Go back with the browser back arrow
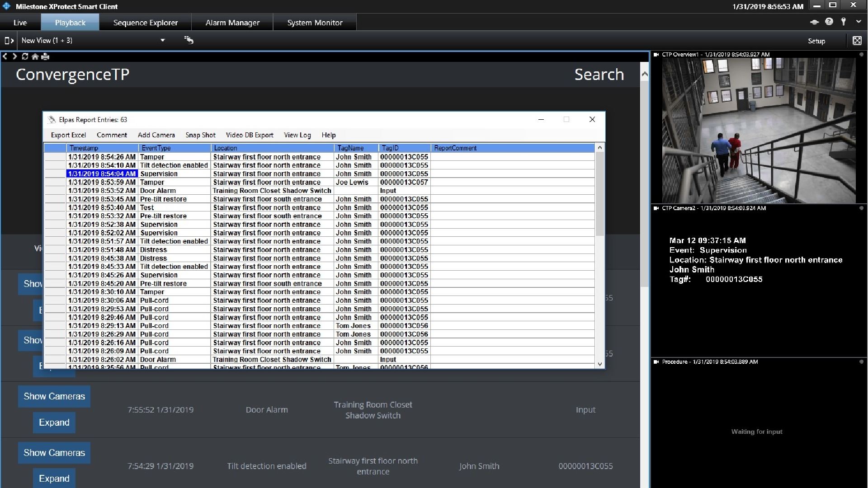868x488 pixels. click(x=5, y=56)
